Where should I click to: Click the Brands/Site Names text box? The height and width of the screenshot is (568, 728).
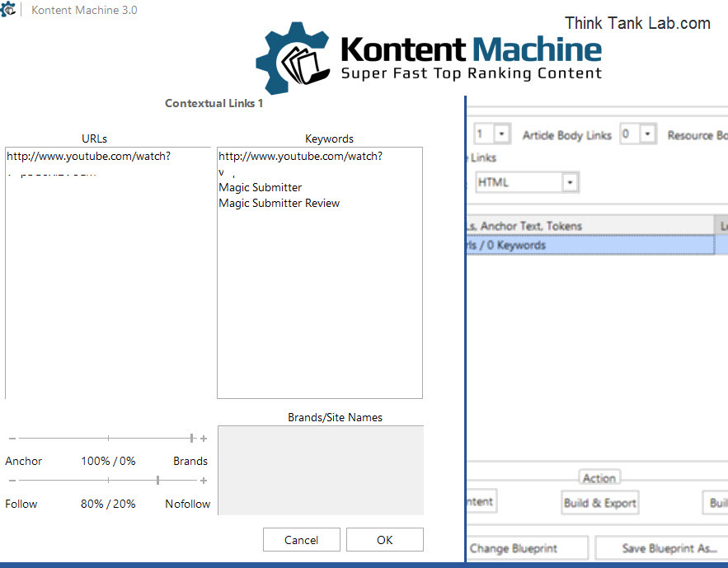coord(321,470)
